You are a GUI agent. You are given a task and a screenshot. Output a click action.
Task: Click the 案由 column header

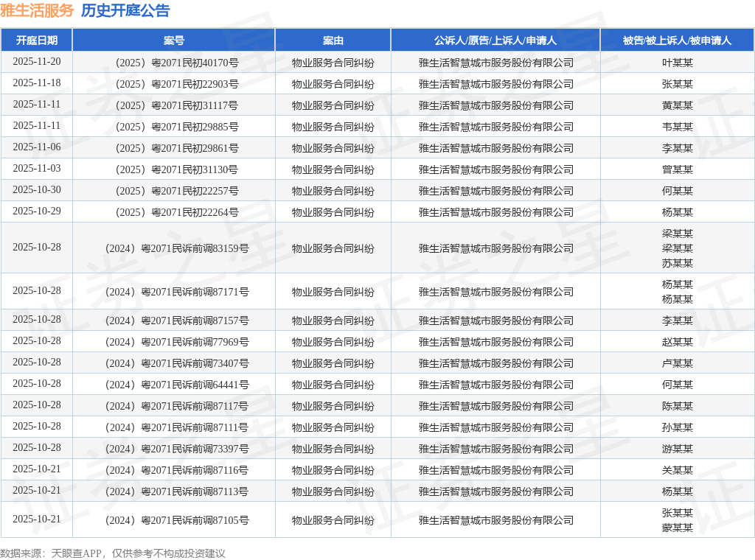333,41
